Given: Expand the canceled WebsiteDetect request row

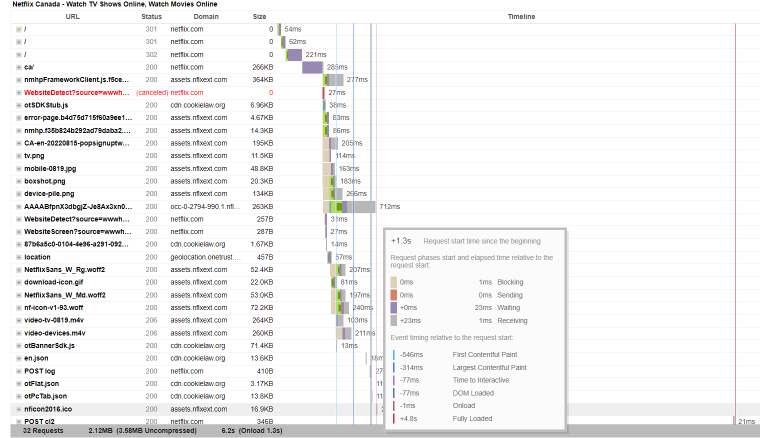Looking at the screenshot, I should tap(18, 93).
